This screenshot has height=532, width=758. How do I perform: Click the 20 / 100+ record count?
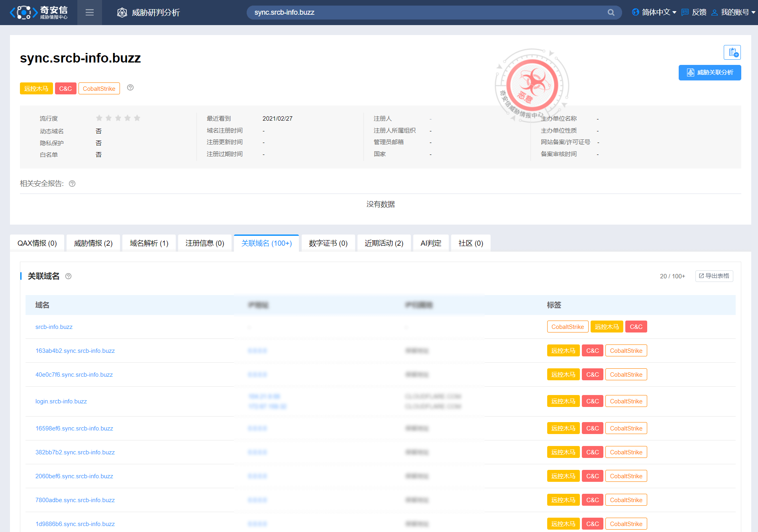pos(673,276)
